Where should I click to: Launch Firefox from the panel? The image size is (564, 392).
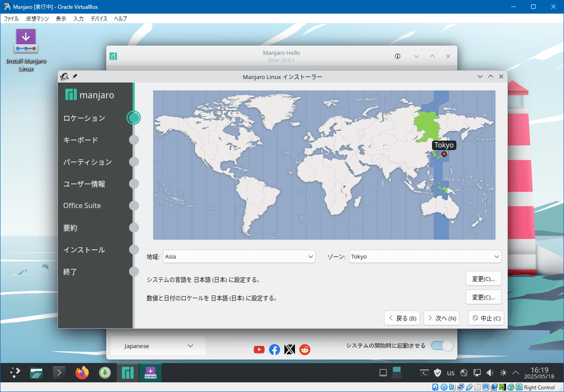pos(82,373)
